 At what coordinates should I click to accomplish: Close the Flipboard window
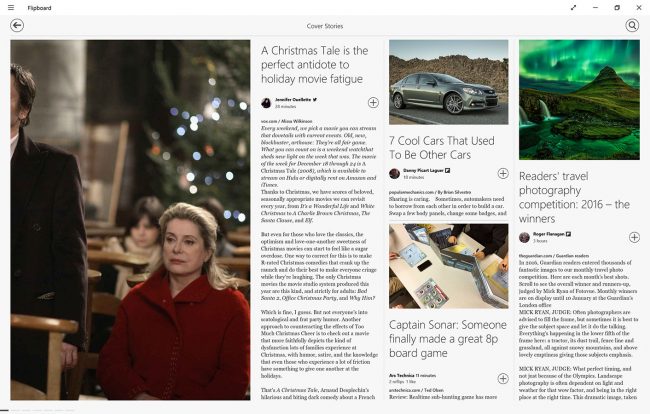pos(639,7)
